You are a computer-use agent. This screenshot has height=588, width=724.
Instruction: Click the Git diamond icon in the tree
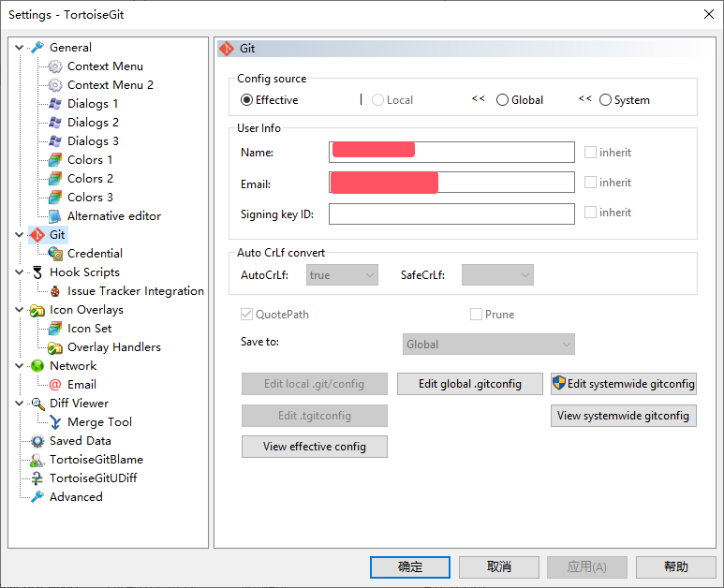37,235
